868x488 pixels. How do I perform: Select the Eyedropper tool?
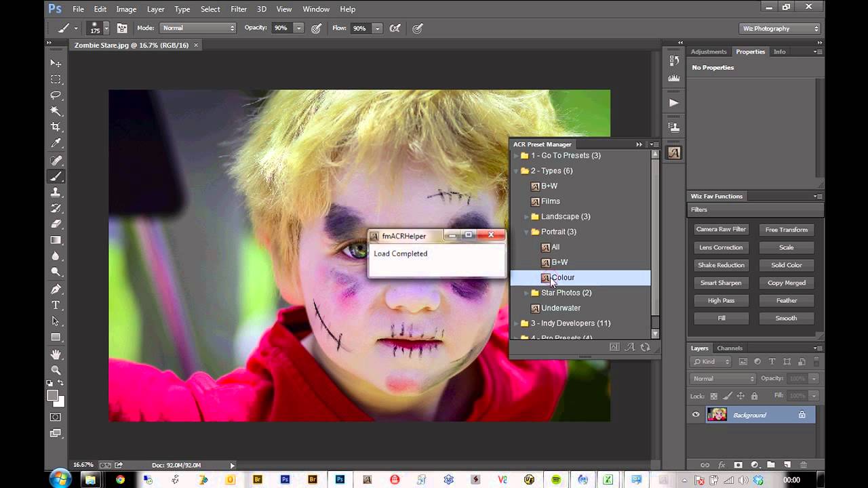pyautogui.click(x=56, y=143)
